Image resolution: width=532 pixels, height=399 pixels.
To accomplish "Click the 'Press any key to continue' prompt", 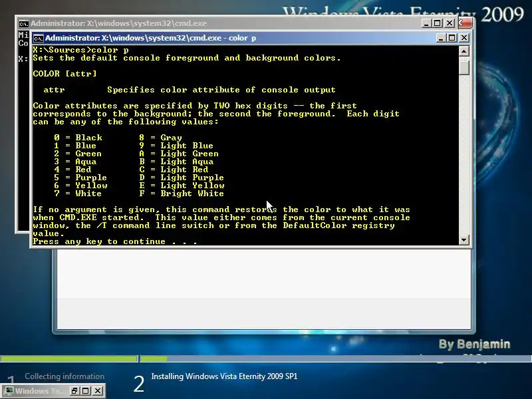I will pyautogui.click(x=114, y=241).
